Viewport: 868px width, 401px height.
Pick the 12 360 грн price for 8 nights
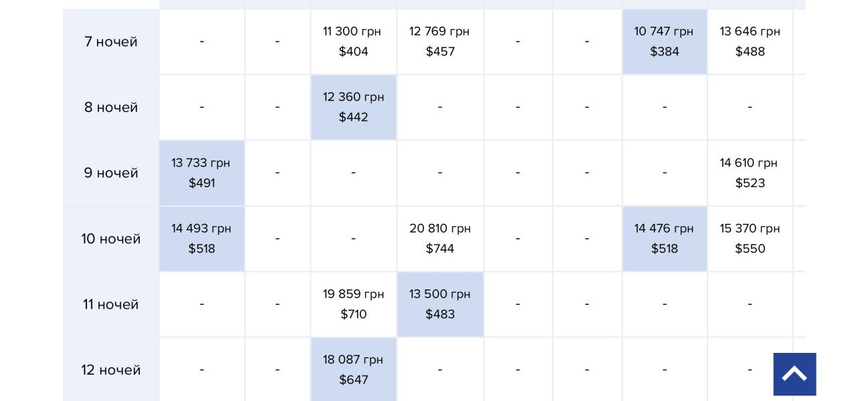[x=353, y=108]
